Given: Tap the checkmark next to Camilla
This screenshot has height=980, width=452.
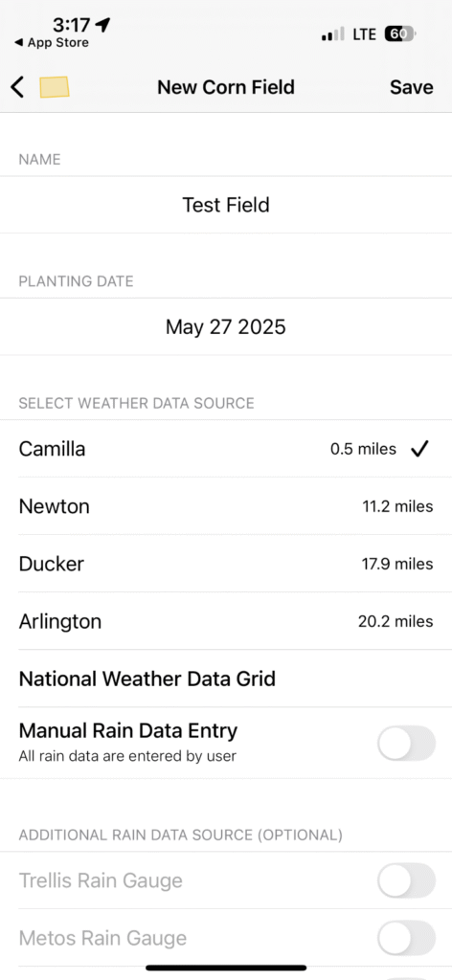Looking at the screenshot, I should [419, 449].
